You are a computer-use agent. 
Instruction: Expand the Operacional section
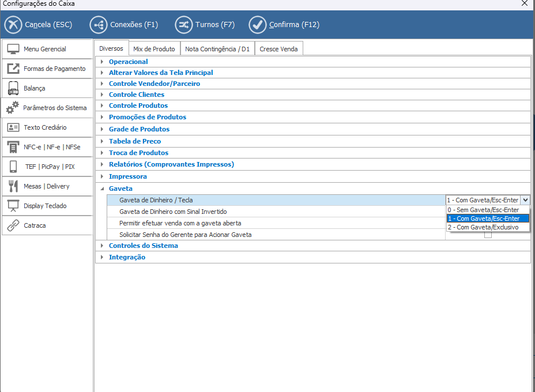coord(103,62)
